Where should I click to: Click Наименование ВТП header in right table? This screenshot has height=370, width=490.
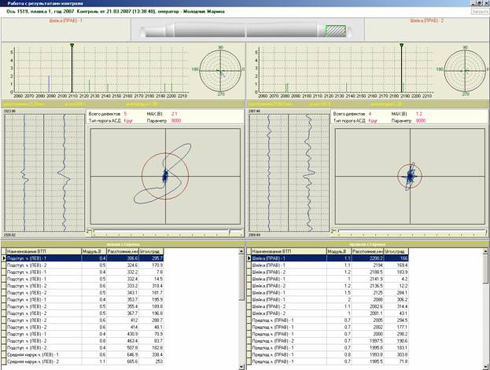[x=288, y=251]
